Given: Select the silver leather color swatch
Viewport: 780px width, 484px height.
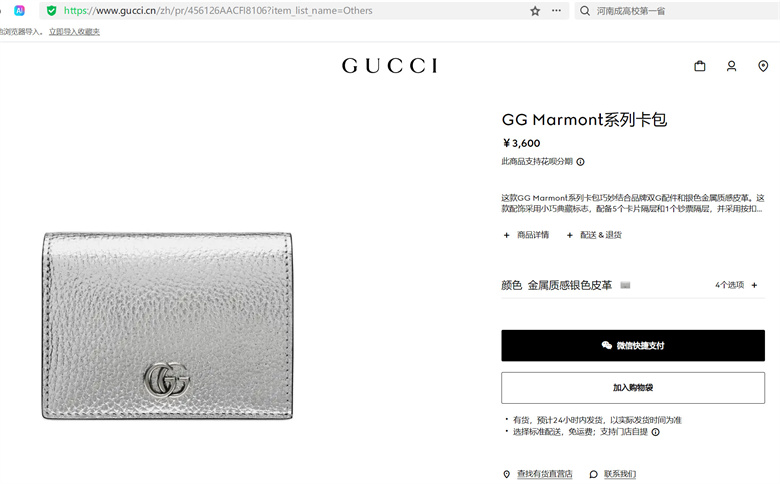Looking at the screenshot, I should 625,285.
